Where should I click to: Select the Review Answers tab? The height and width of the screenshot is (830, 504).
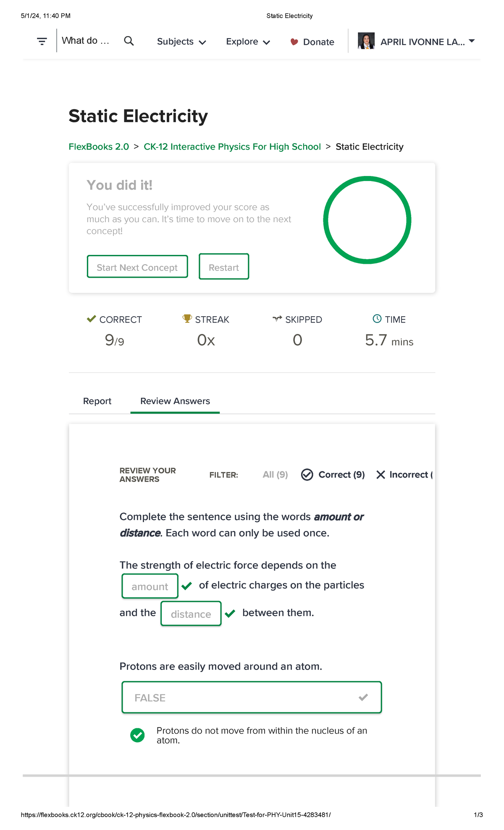[x=175, y=401]
